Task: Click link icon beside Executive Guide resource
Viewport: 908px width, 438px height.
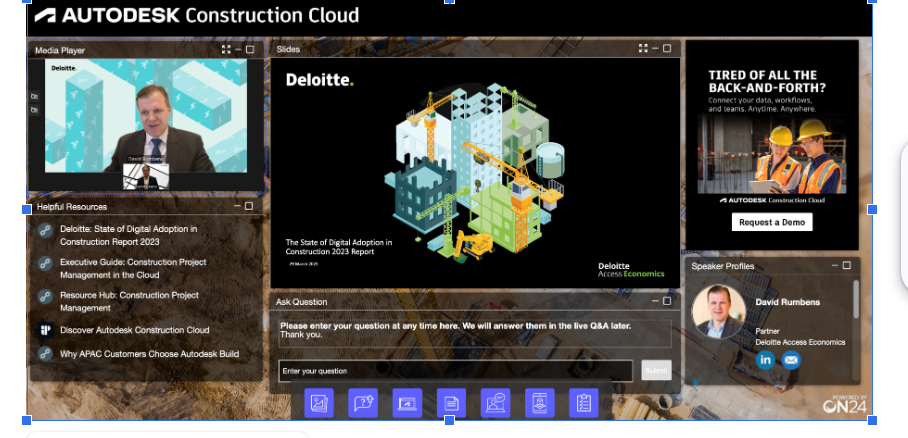Action: point(45,264)
